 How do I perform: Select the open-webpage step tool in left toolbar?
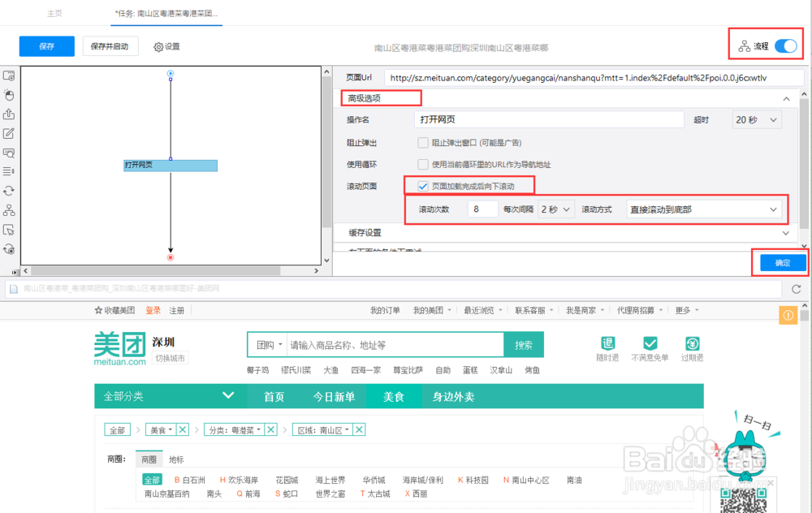coord(9,75)
